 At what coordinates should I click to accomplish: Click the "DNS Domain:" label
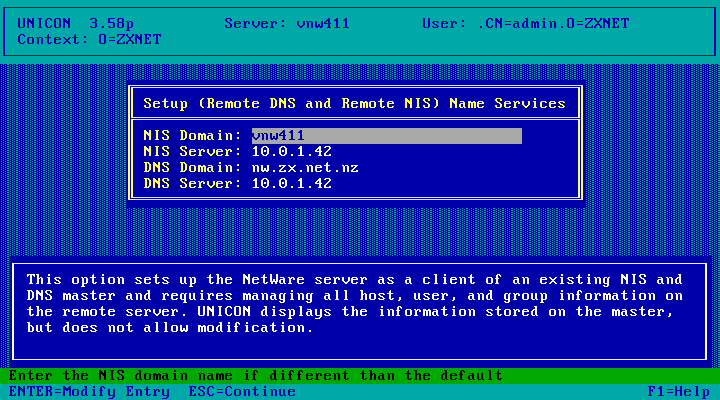192,168
